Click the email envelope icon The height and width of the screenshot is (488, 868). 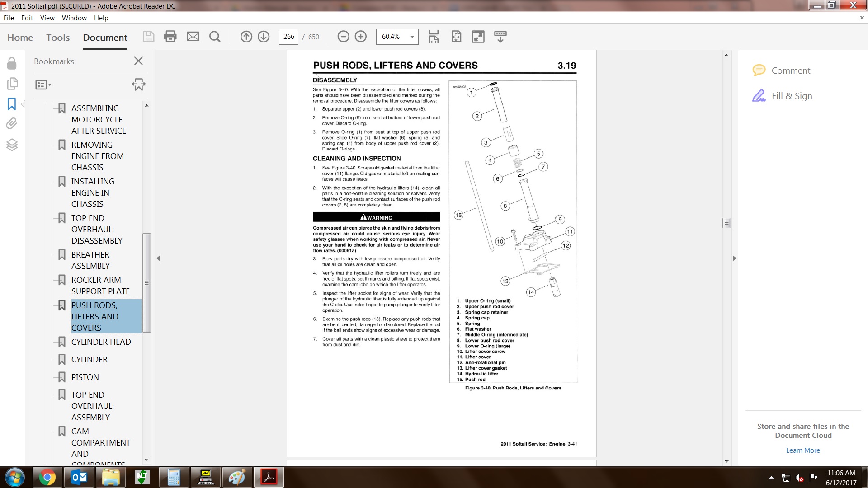[193, 37]
